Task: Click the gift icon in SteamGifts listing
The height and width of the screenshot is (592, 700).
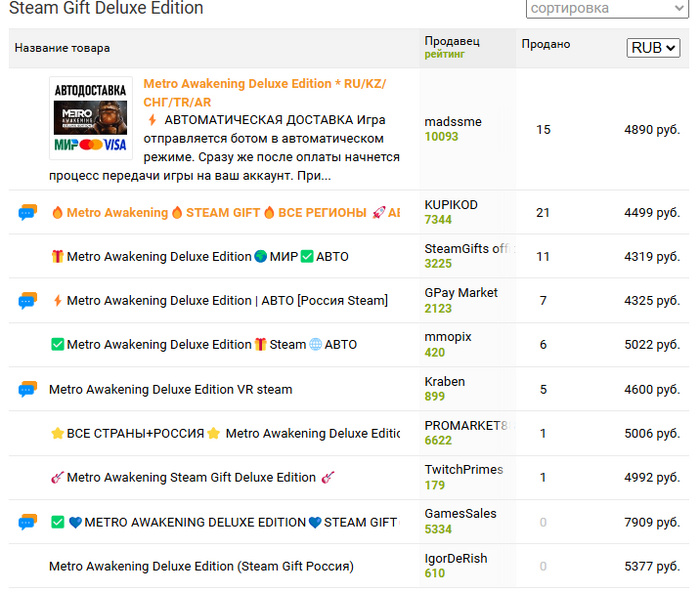Action: pos(58,257)
